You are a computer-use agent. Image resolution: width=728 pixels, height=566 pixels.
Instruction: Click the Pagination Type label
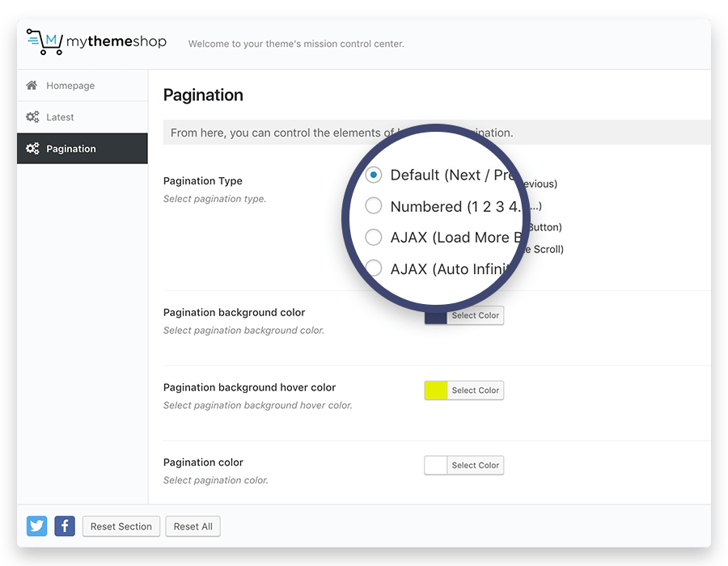pyautogui.click(x=203, y=181)
